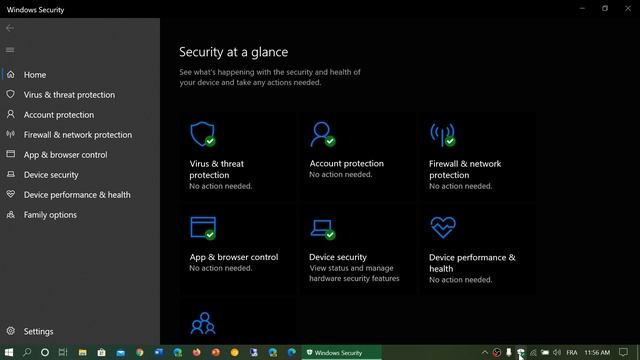Show hidden tray icons chevron
Image resolution: width=640 pixels, height=360 pixels.
click(x=484, y=352)
